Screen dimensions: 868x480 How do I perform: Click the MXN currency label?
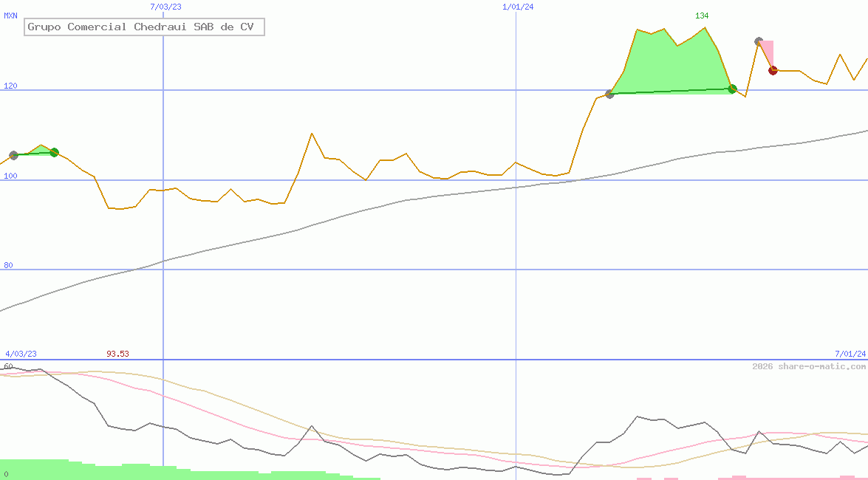(x=11, y=16)
